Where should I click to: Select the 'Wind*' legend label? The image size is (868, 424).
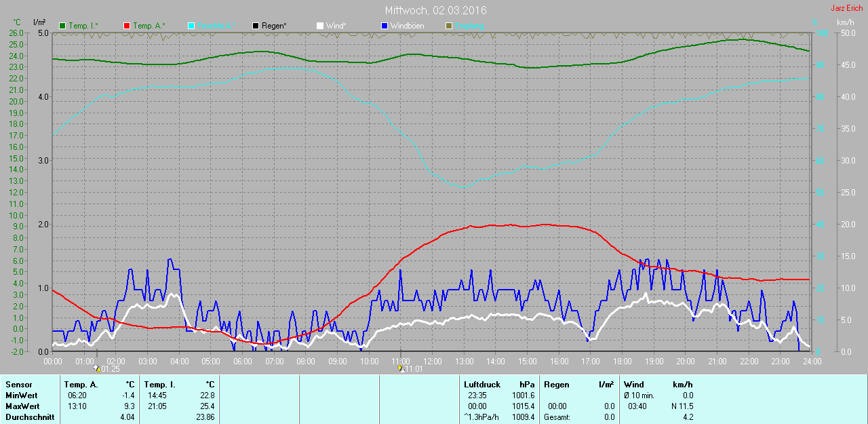(x=336, y=26)
